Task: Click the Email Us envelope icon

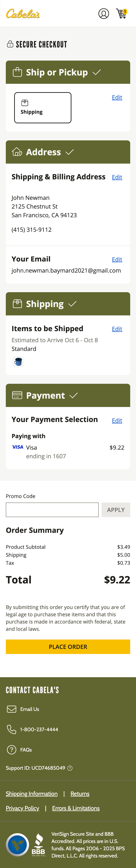Action: pyautogui.click(x=11, y=709)
